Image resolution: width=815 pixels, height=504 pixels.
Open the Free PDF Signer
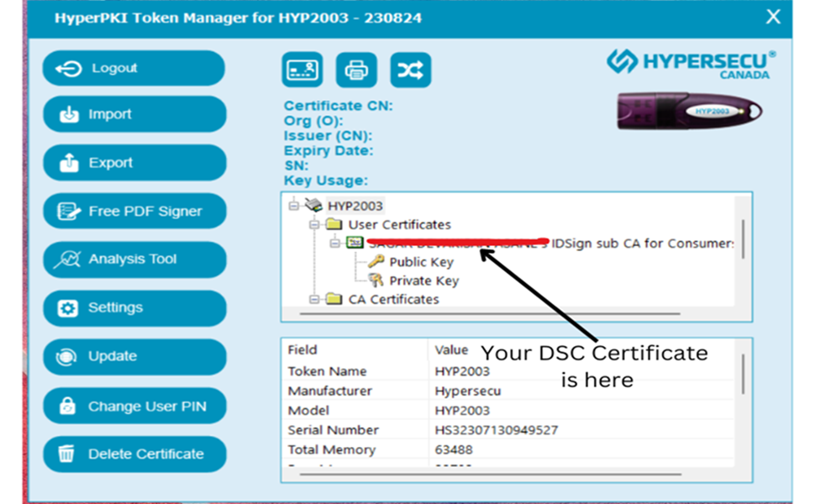tap(134, 211)
